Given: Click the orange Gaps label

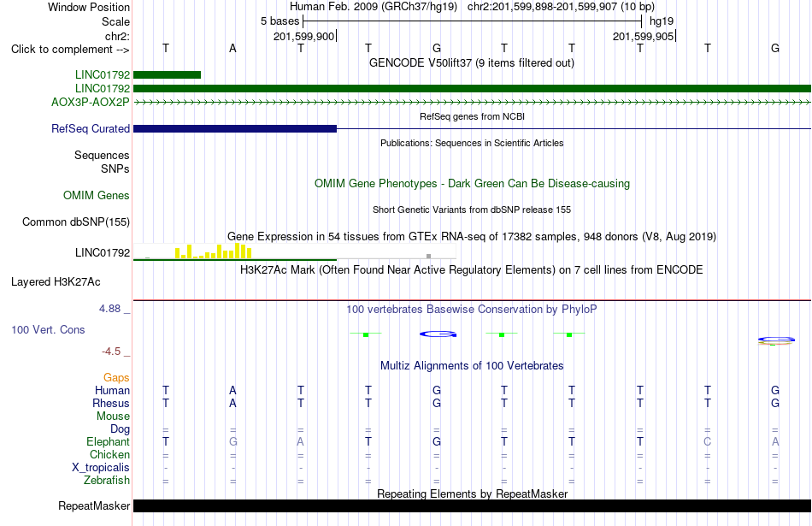Looking at the screenshot, I should coord(116,378).
